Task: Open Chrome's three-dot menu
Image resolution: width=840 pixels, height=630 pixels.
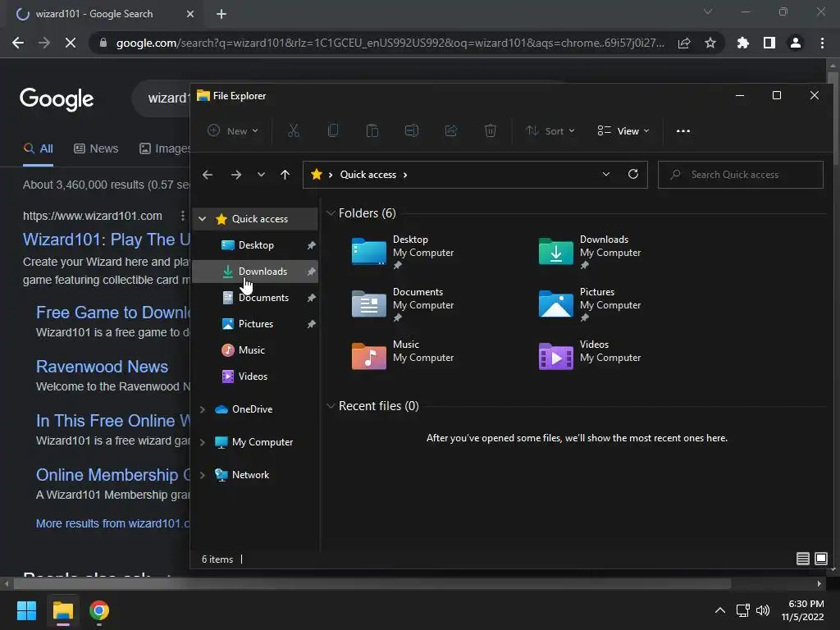Action: click(x=822, y=43)
